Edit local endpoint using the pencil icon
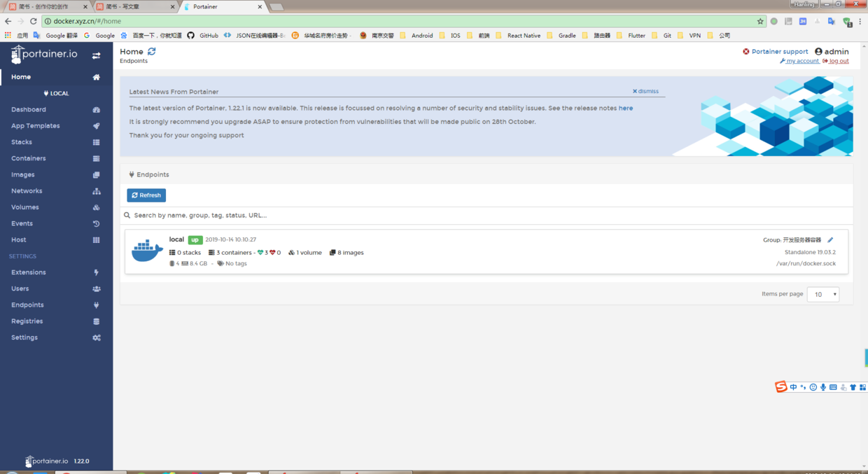 click(830, 240)
